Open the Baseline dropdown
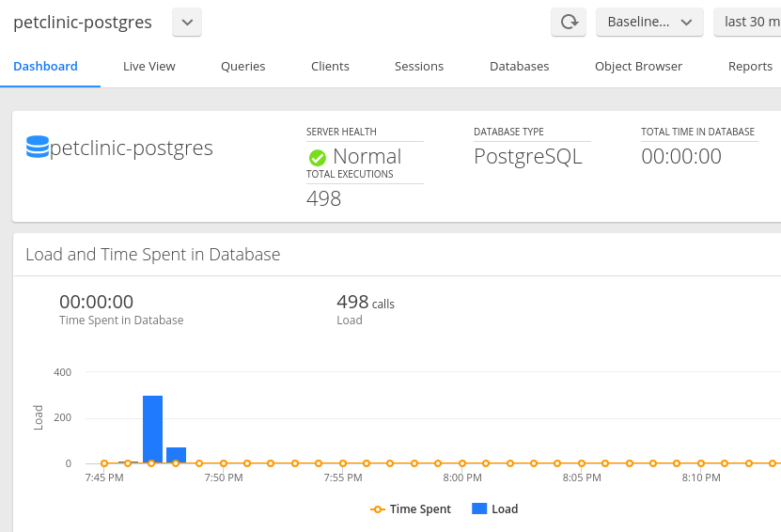 pyautogui.click(x=649, y=22)
